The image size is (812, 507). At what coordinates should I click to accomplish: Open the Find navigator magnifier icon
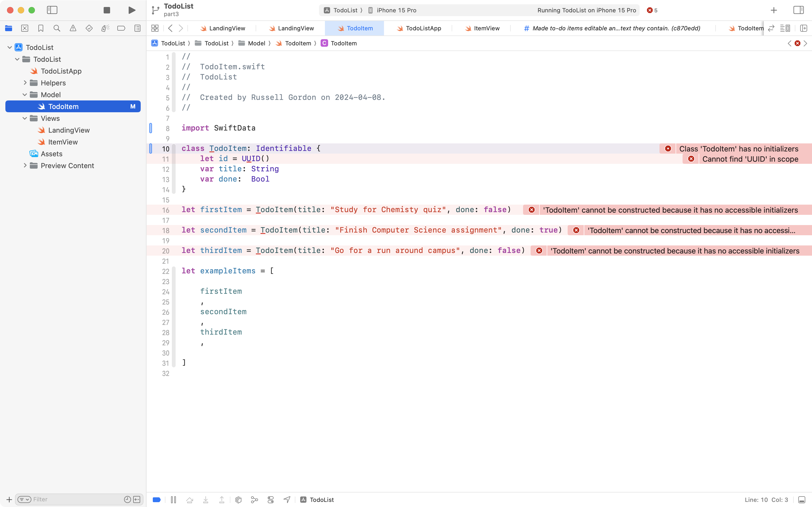57,28
